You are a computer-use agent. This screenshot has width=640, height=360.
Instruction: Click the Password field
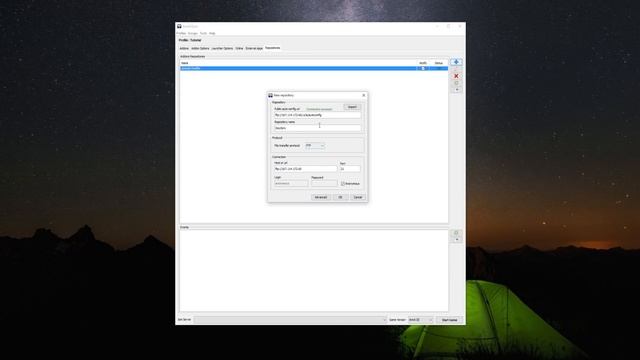pyautogui.click(x=324, y=184)
